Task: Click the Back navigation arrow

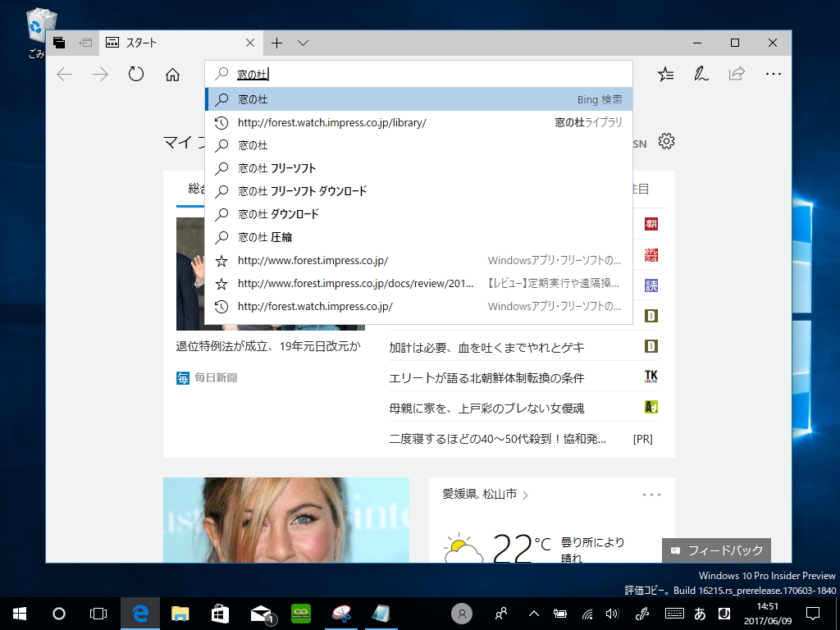Action: (64, 74)
